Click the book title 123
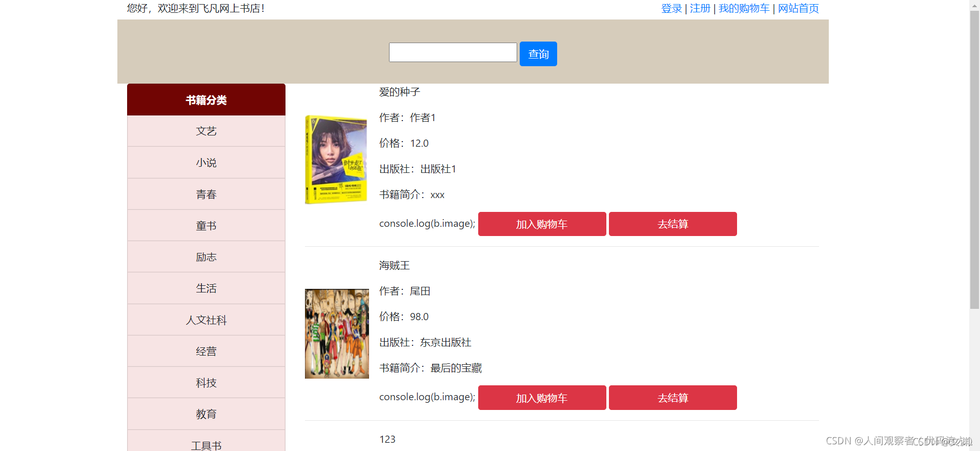 (387, 439)
